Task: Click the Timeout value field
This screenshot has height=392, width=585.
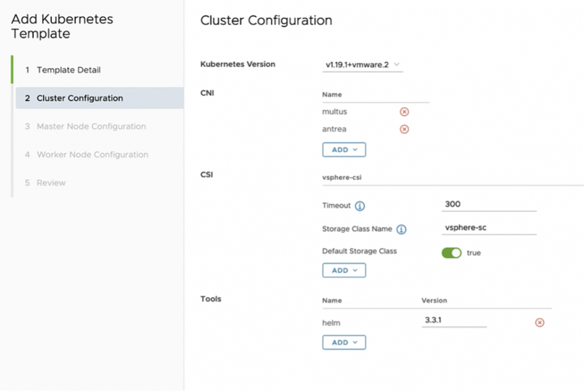Action: (489, 204)
